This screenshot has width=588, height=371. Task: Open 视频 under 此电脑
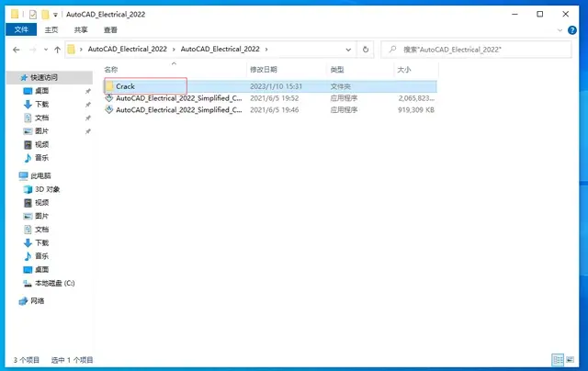(x=41, y=203)
